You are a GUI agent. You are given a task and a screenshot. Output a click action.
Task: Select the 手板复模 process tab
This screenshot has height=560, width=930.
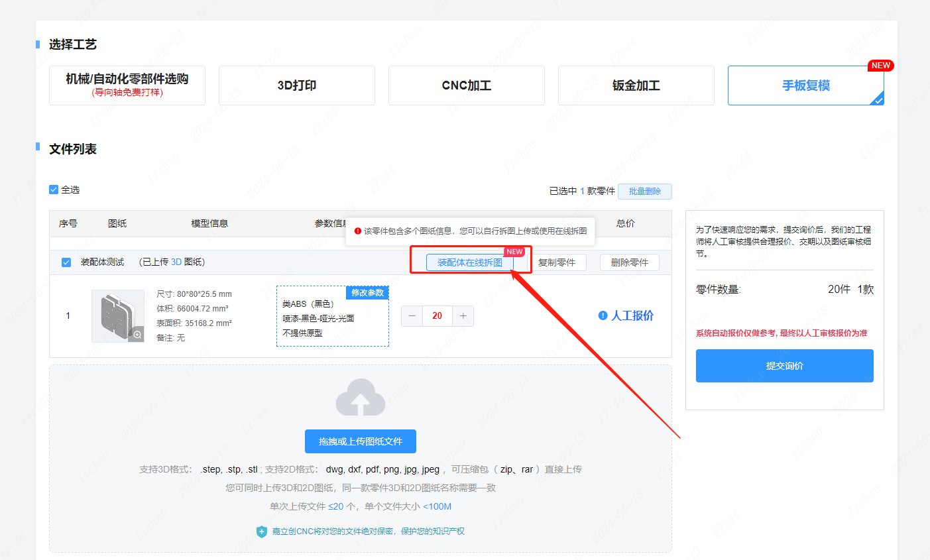pos(805,85)
